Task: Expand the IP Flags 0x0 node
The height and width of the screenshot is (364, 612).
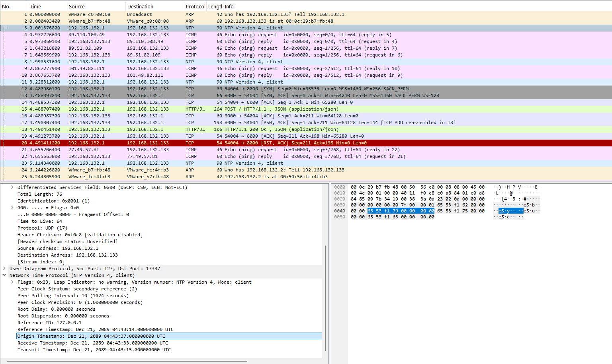Action: (12, 208)
